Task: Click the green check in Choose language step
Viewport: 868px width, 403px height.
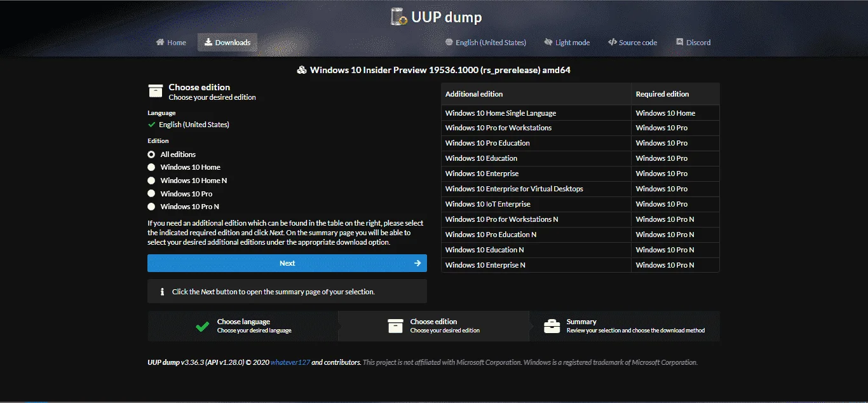Action: 203,326
